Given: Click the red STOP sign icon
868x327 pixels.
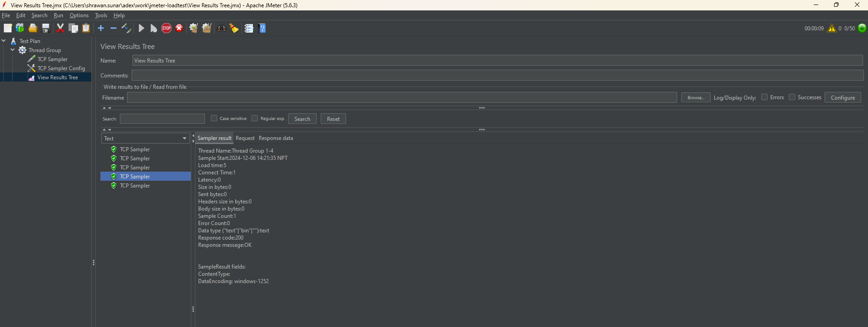Looking at the screenshot, I should tap(166, 28).
